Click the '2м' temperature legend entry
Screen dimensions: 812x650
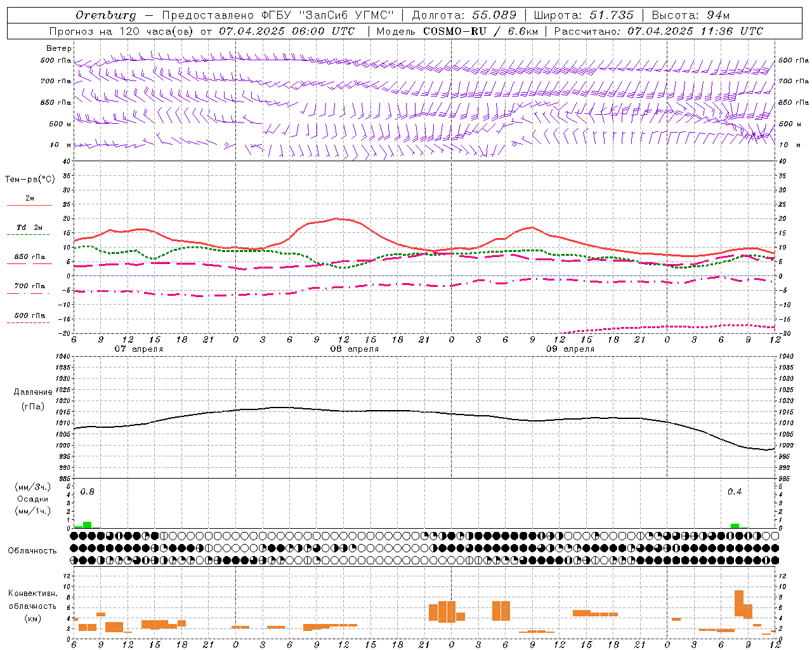tap(30, 199)
